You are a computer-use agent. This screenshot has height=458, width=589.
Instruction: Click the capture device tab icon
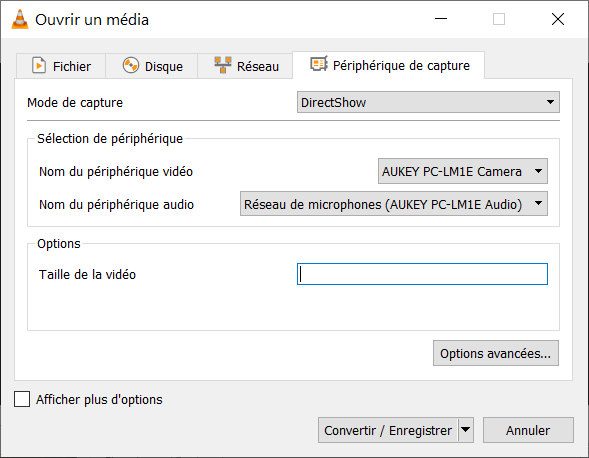point(319,64)
